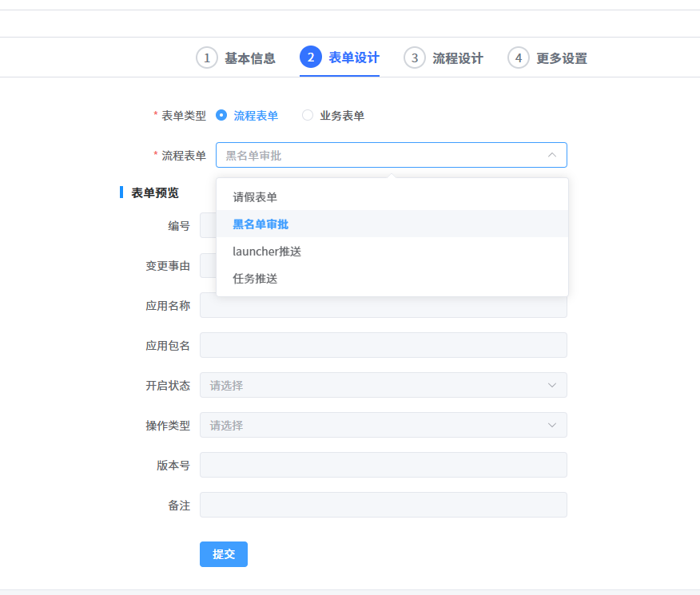Select the 业务表单 radio button
Image resolution: width=700 pixels, height=595 pixels.
pos(308,115)
